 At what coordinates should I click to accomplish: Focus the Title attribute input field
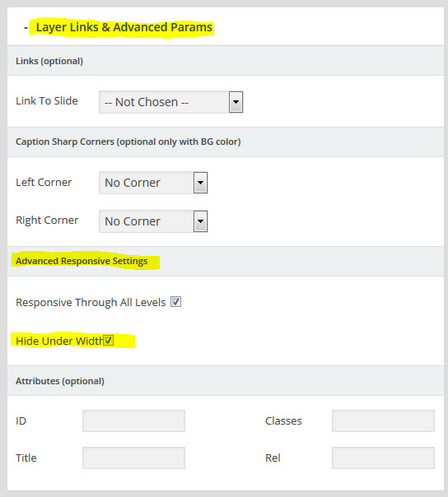point(133,458)
